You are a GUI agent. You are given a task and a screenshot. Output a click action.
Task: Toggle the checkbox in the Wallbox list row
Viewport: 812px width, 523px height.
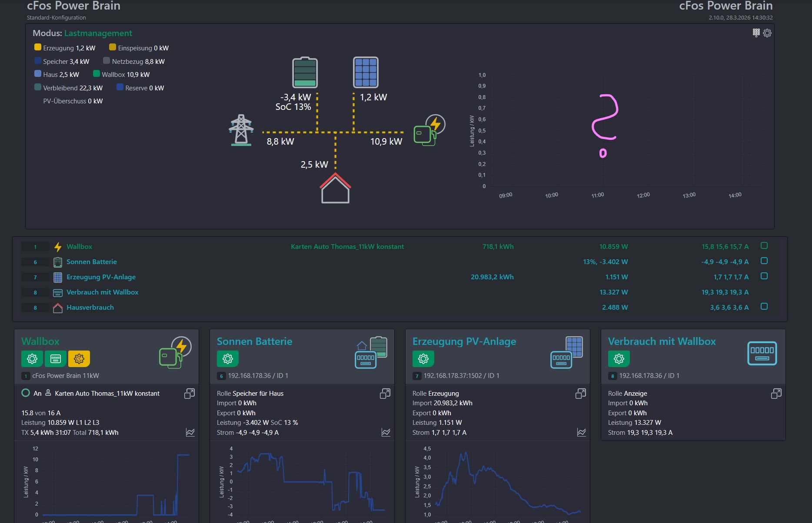pyautogui.click(x=764, y=246)
